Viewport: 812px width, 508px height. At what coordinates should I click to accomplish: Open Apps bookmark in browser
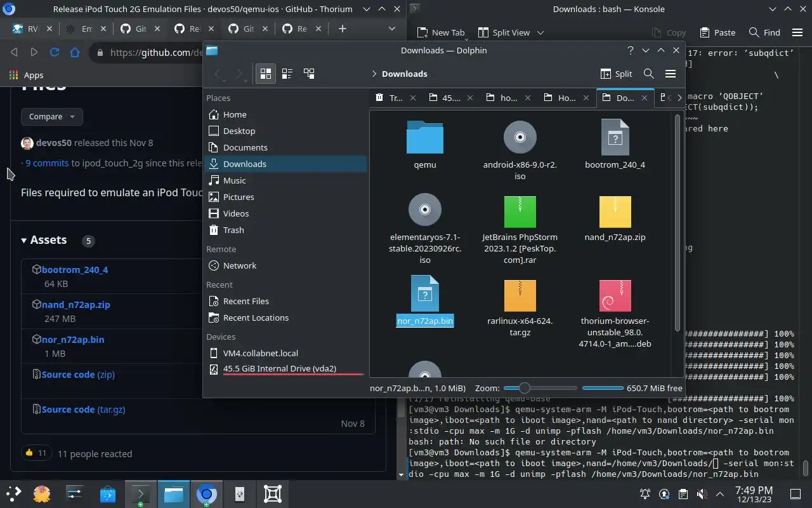[x=27, y=75]
